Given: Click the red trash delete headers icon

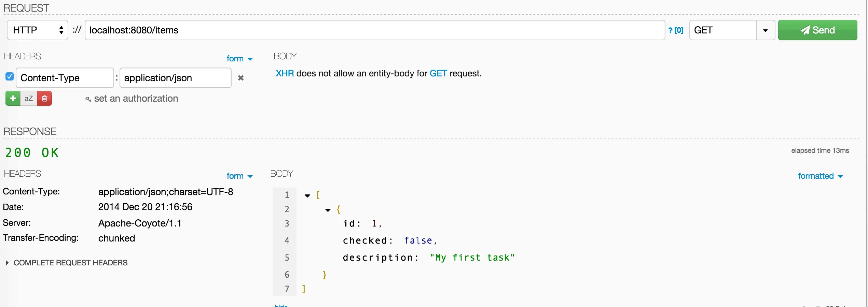Looking at the screenshot, I should click(x=44, y=99).
